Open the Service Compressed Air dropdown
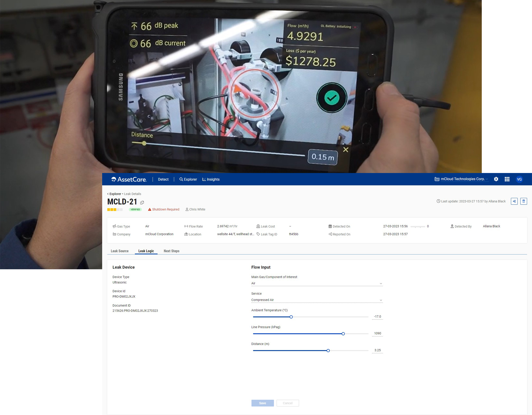 coord(317,300)
